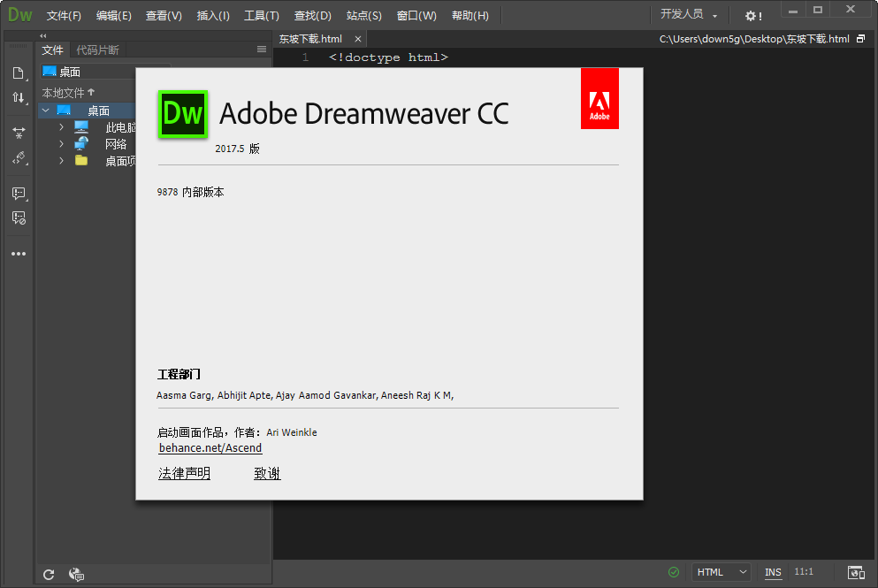The width and height of the screenshot is (878, 588).
Task: Open the 帮助(H) menu
Action: (x=470, y=16)
